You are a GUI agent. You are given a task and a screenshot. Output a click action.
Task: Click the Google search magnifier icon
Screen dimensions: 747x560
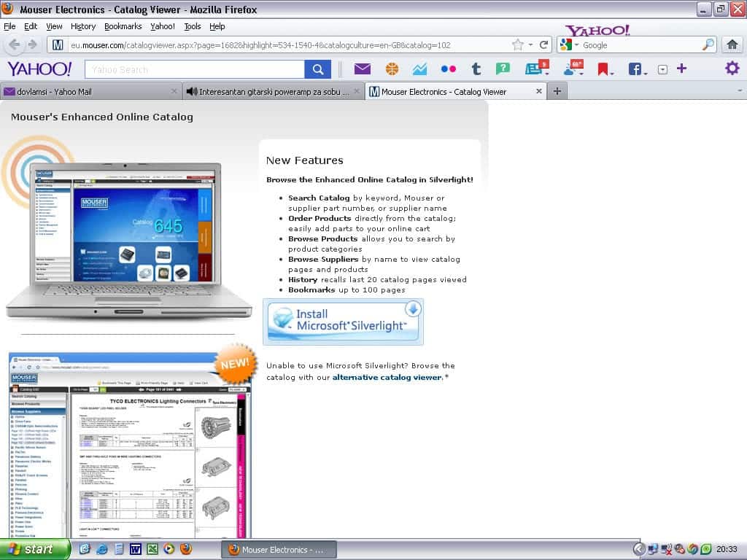click(708, 44)
